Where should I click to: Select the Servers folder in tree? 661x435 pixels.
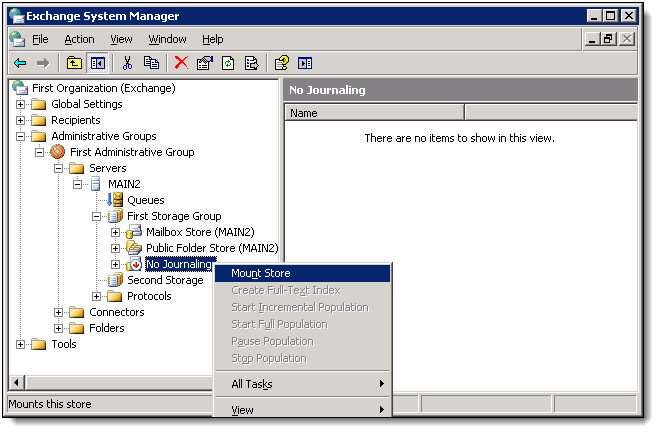pos(107,168)
